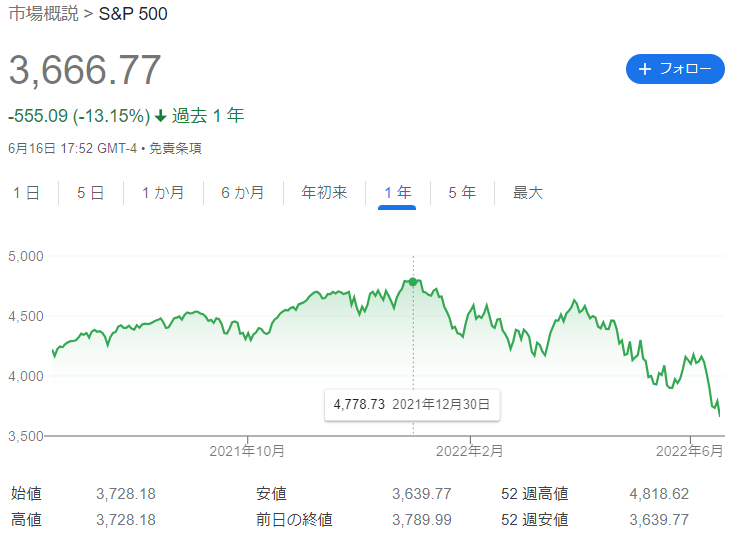The height and width of the screenshot is (536, 742).
Task: Select the 6か月 range tab
Action: point(243,193)
